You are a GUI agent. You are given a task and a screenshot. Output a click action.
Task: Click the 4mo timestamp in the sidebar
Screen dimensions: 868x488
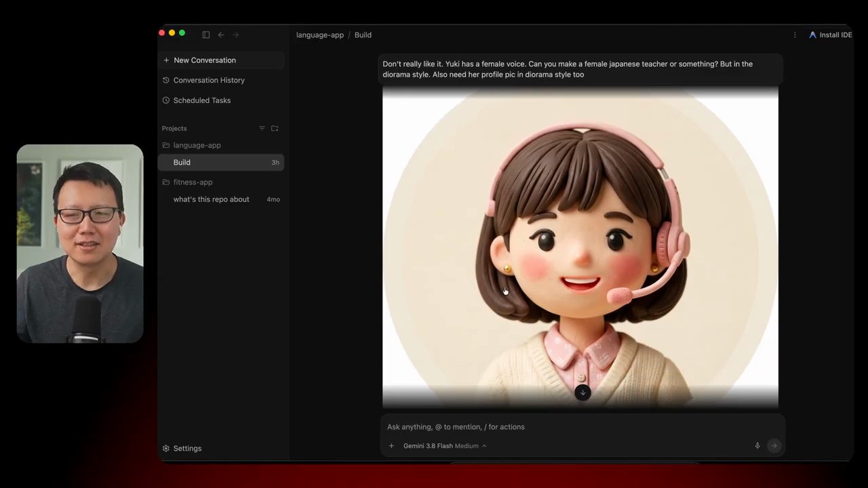tap(273, 199)
